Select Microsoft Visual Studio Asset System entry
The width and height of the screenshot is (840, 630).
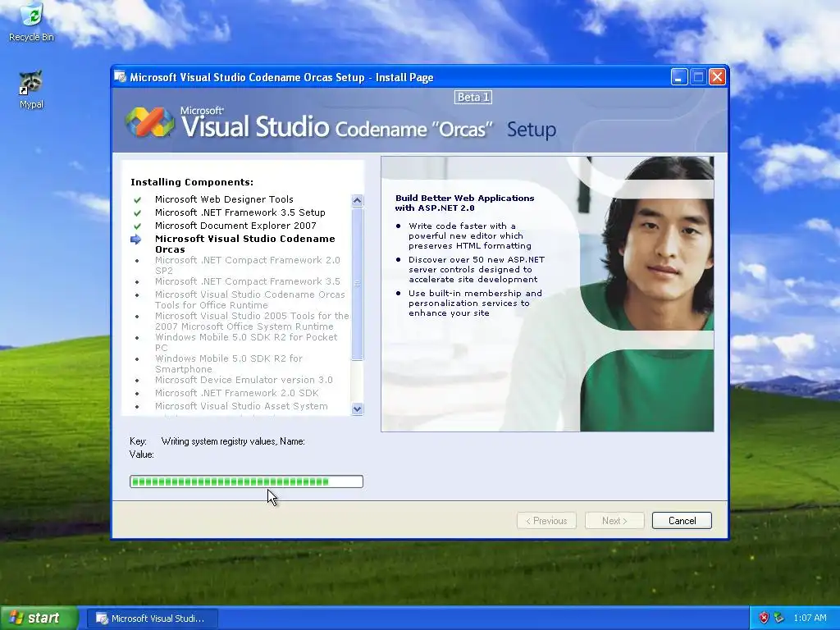242,406
